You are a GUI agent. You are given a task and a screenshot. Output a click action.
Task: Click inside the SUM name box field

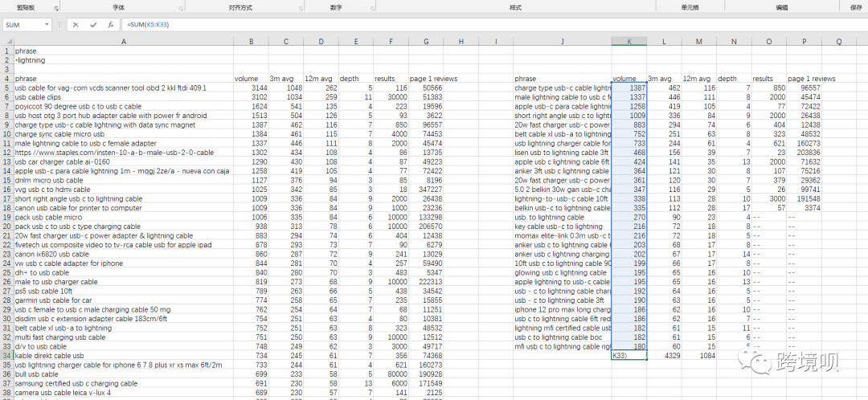23,25
